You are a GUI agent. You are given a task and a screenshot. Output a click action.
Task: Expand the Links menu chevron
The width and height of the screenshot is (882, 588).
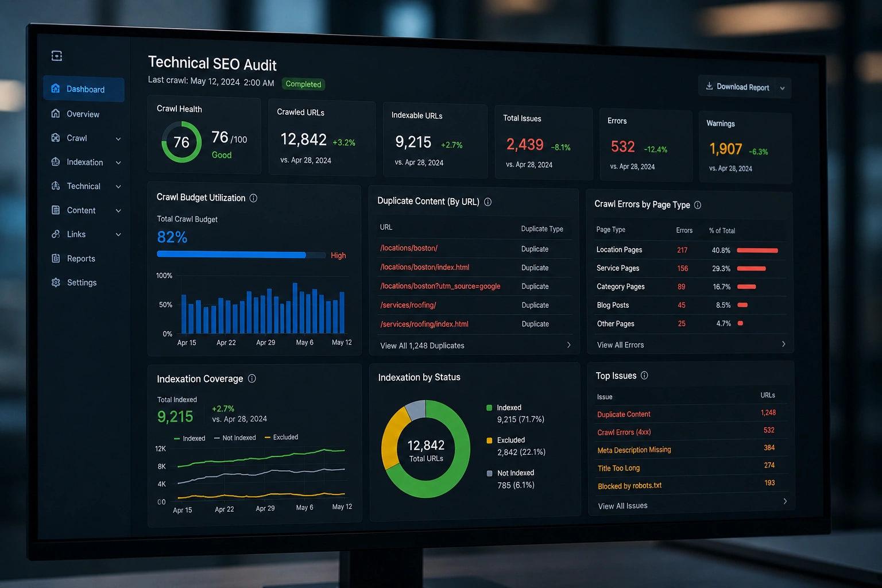[118, 234]
